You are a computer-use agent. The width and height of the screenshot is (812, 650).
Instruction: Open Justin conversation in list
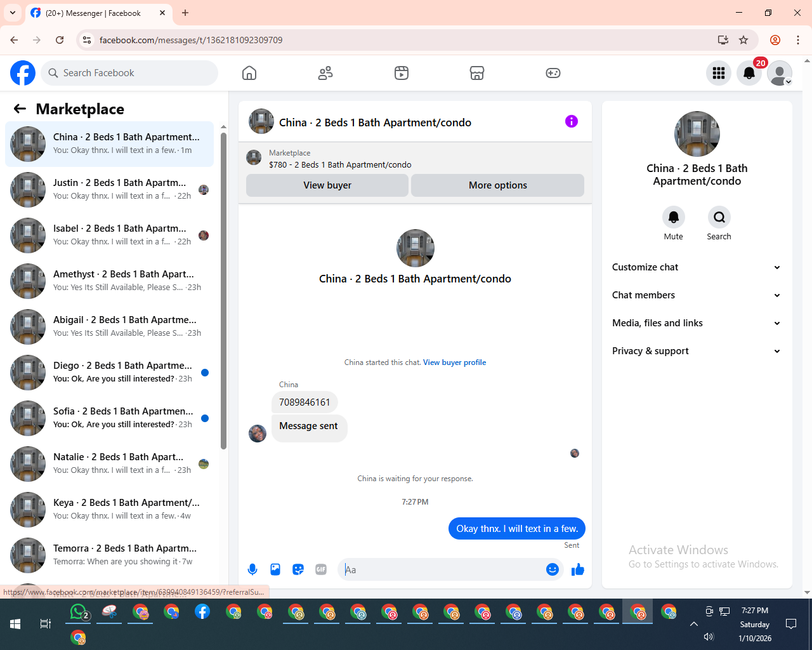tap(110, 190)
